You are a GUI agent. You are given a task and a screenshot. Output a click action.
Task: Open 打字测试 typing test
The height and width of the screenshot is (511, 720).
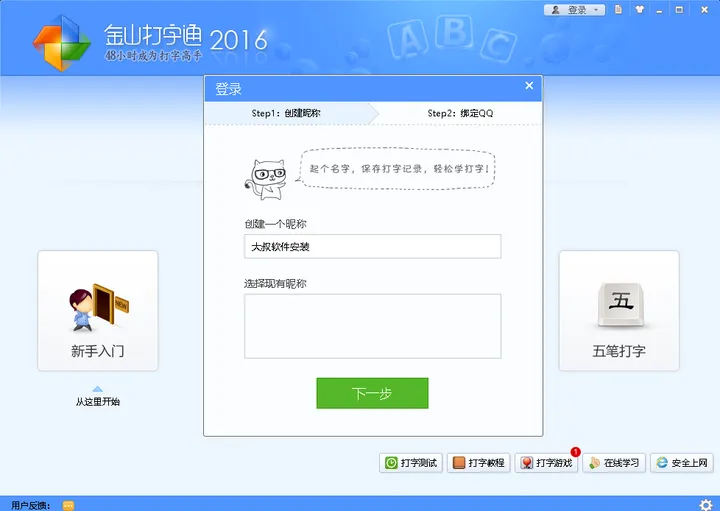coord(411,463)
